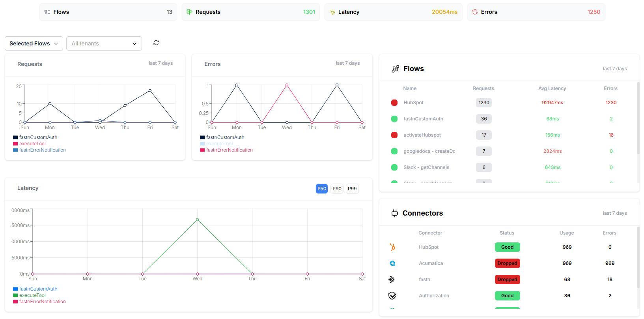Click the Acumatica connector name
The image size is (644, 319).
[431, 263]
